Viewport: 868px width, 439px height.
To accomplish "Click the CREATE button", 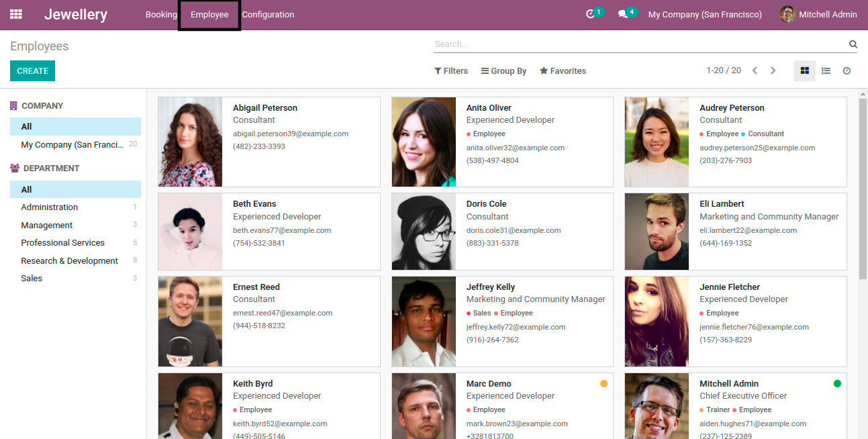I will pyautogui.click(x=32, y=70).
